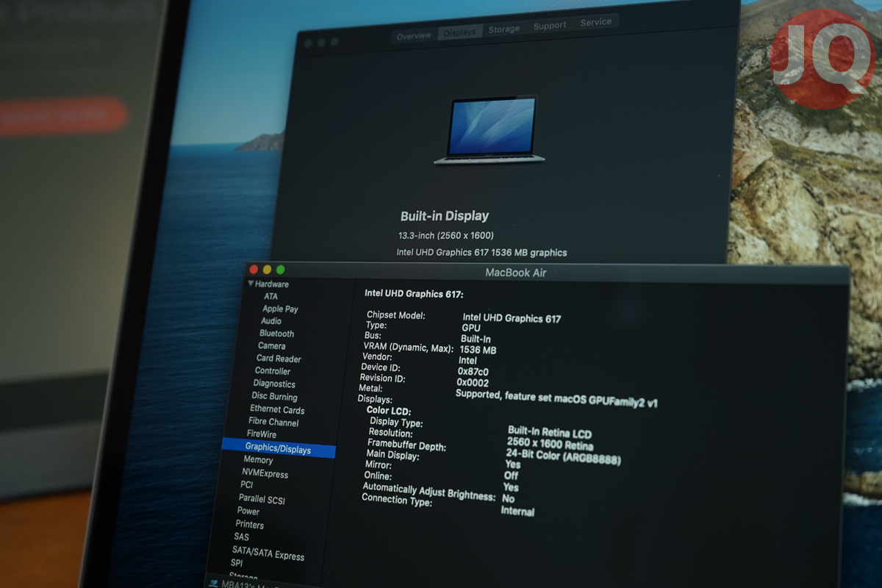Image resolution: width=882 pixels, height=588 pixels.
Task: Click the "Internal" connection type value
Action: [x=517, y=511]
